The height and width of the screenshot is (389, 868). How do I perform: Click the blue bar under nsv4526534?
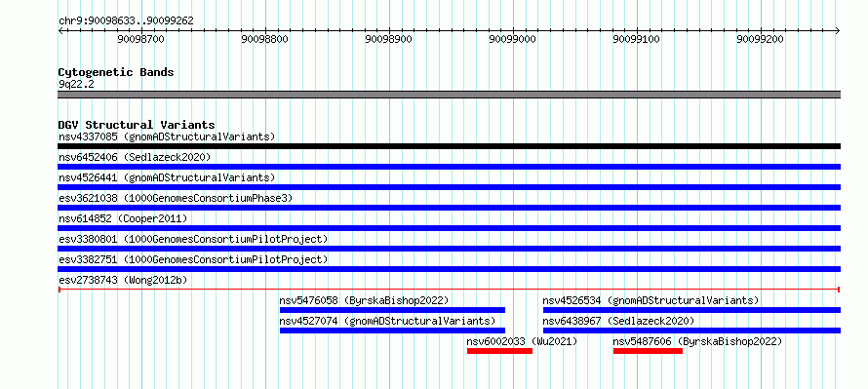click(x=692, y=310)
